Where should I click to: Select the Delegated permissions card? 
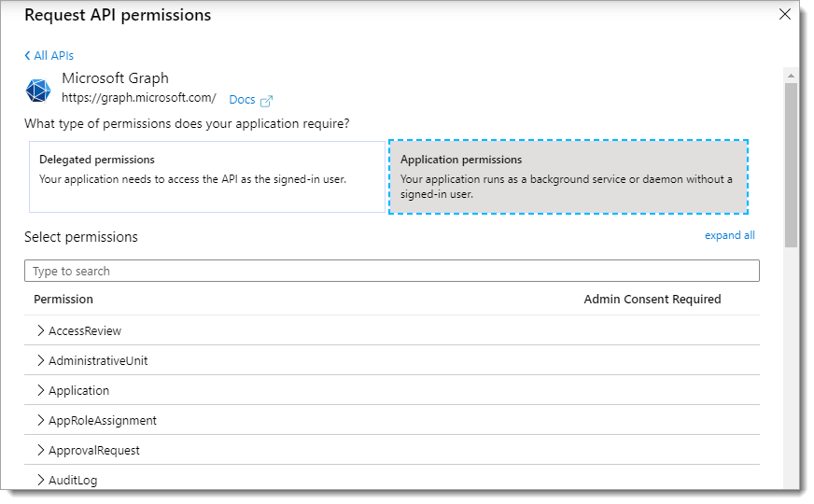pyautogui.click(x=206, y=176)
